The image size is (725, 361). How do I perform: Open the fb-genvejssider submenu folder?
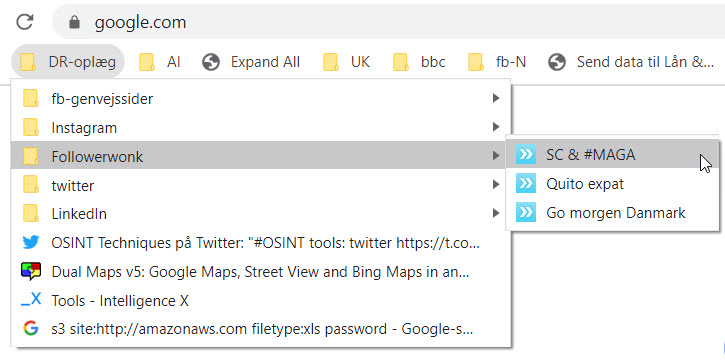pos(261,98)
